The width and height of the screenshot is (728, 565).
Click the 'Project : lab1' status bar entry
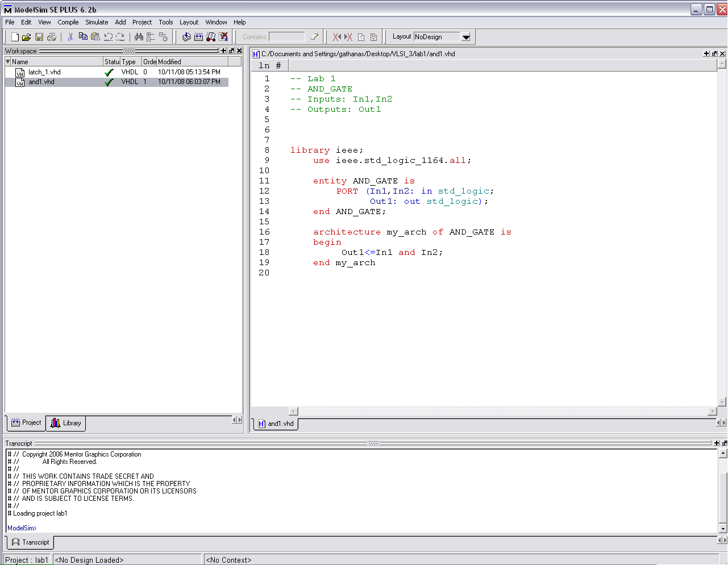pos(27,560)
